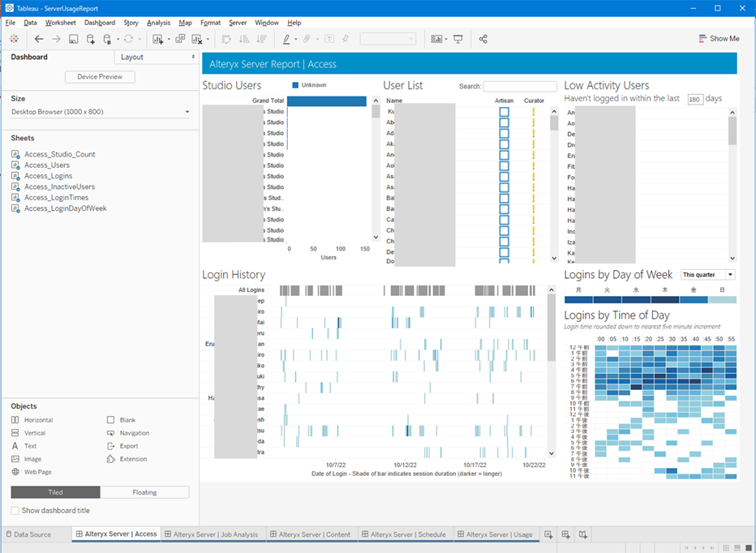Switch layout mode to Floating
This screenshot has height=553, width=756.
coord(144,492)
